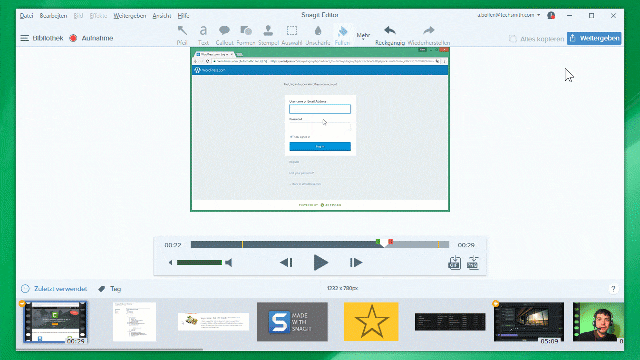This screenshot has height=360, width=640.
Task: Select the Füllen fill tool
Action: tap(342, 35)
